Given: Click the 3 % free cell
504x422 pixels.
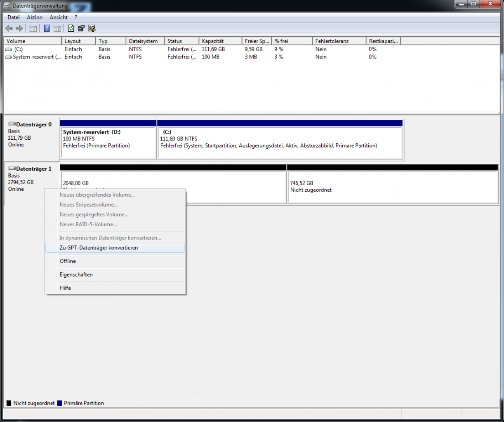Looking at the screenshot, I should tap(279, 57).
